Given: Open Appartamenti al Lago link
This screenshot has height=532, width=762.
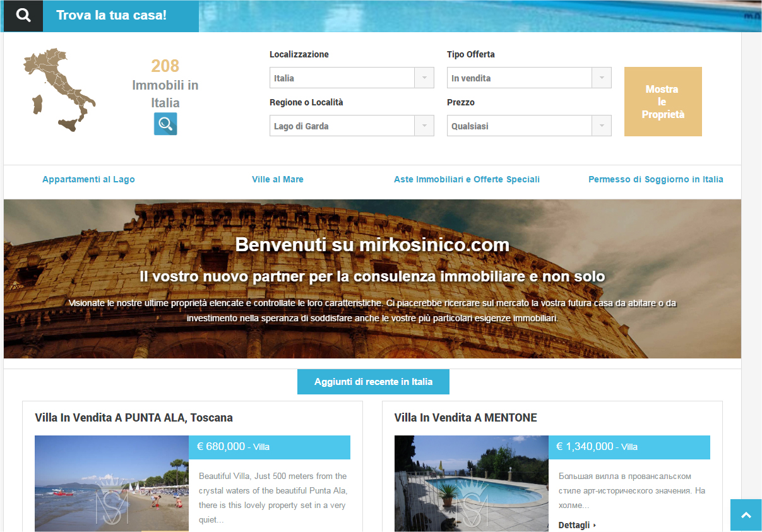Looking at the screenshot, I should pyautogui.click(x=88, y=179).
